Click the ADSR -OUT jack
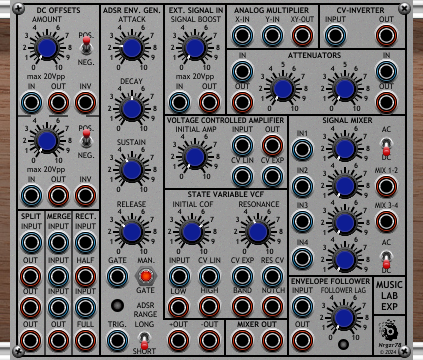 (x=209, y=340)
